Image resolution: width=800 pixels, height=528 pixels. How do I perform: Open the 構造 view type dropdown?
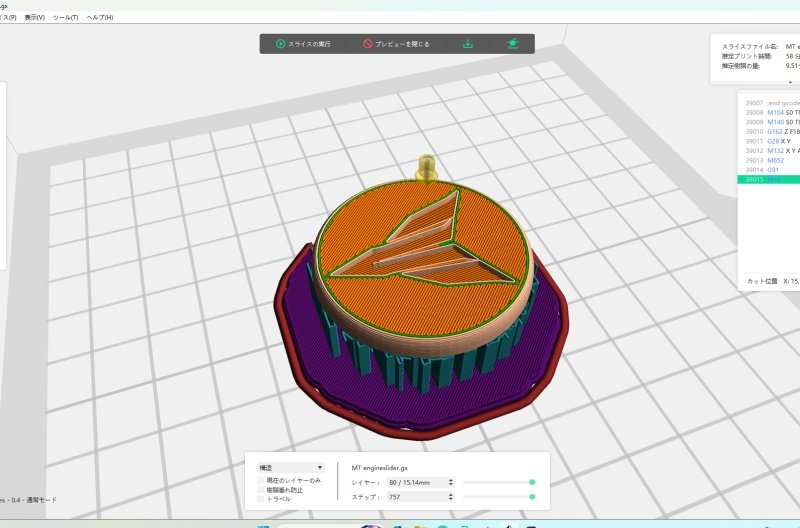pos(291,467)
